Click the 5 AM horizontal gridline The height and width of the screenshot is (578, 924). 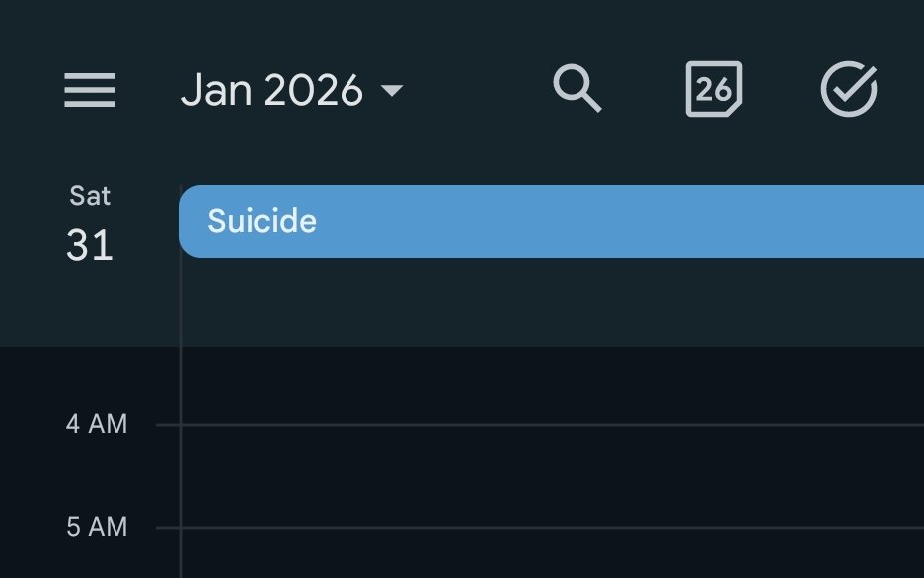coord(540,528)
